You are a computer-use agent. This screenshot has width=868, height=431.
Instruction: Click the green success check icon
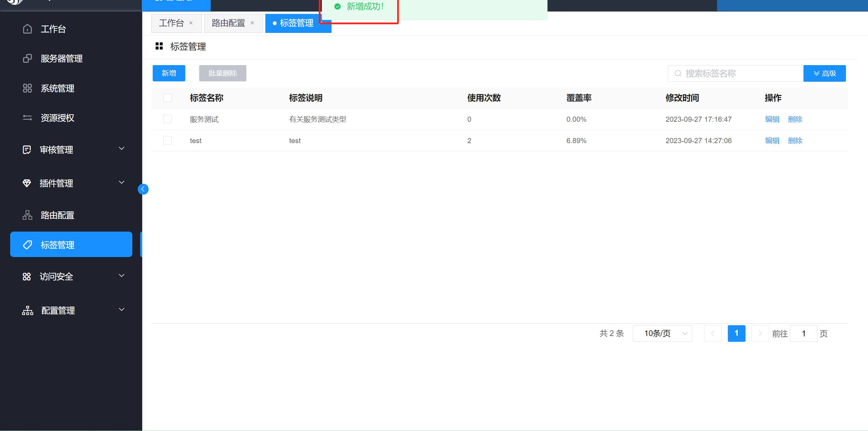click(x=338, y=6)
